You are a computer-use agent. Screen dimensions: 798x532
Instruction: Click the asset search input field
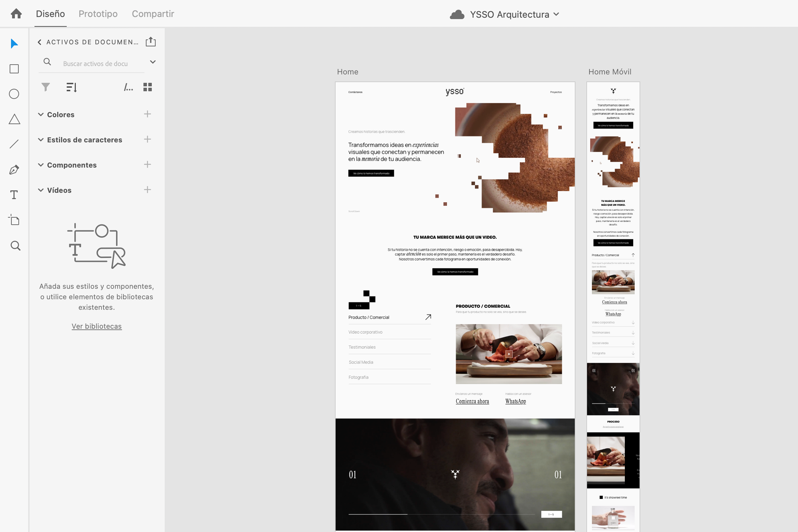(96, 63)
